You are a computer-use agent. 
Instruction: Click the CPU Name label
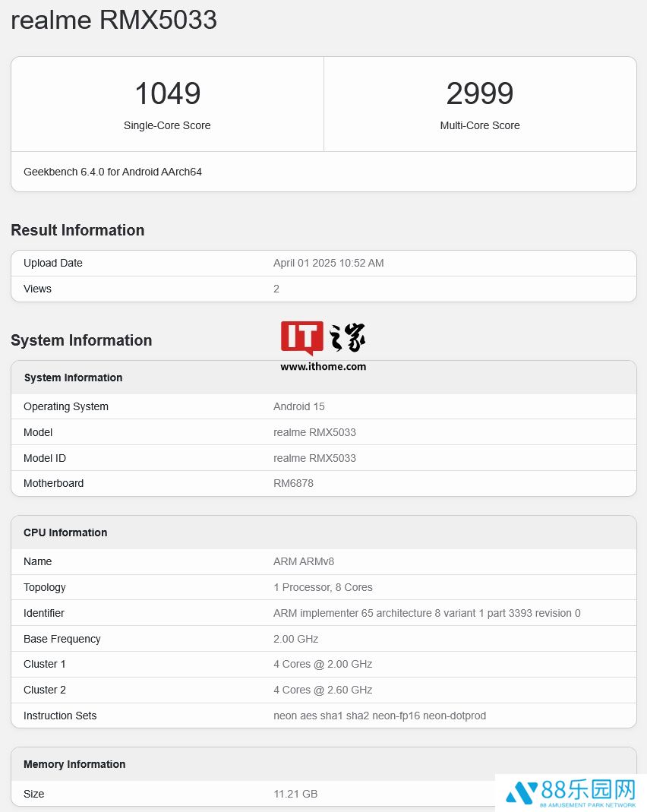pos(37,561)
